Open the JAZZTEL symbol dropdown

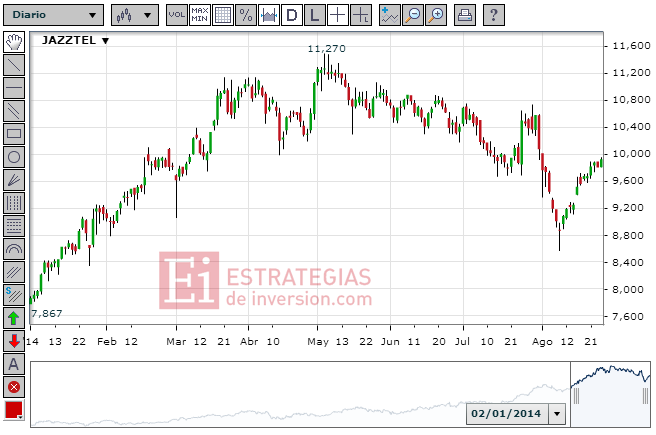tap(76, 41)
